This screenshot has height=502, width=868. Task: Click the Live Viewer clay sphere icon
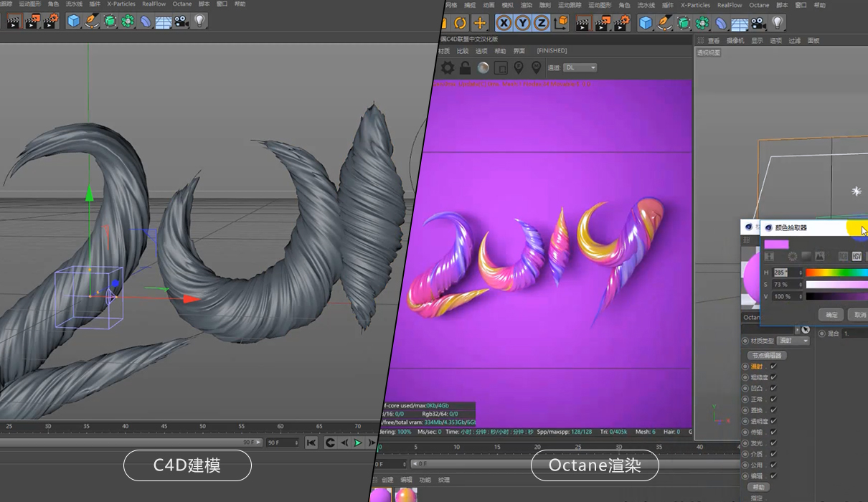tap(483, 67)
